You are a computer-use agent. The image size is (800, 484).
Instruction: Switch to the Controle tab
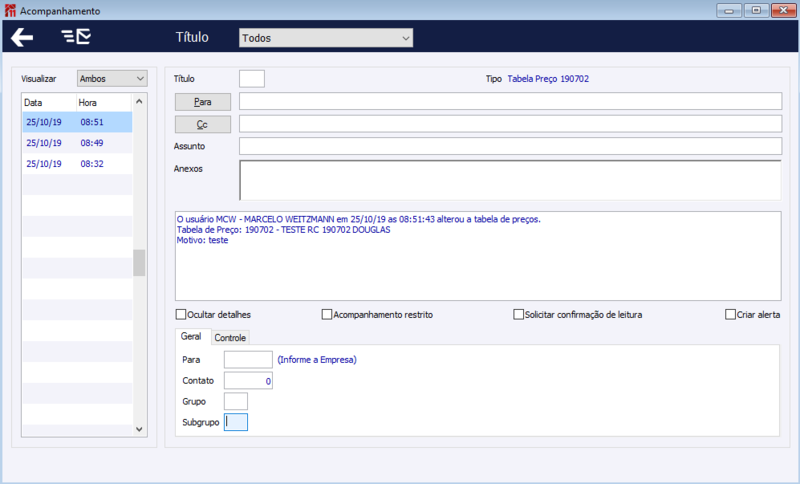point(230,338)
